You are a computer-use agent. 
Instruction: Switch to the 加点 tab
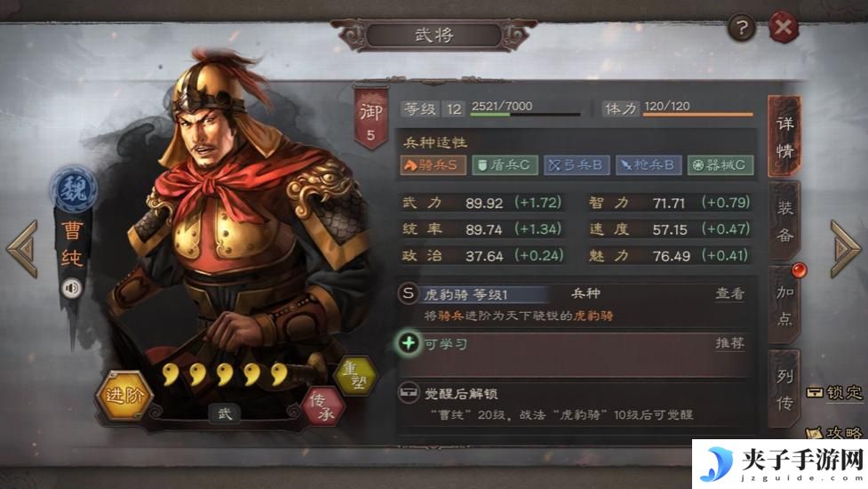coord(784,305)
